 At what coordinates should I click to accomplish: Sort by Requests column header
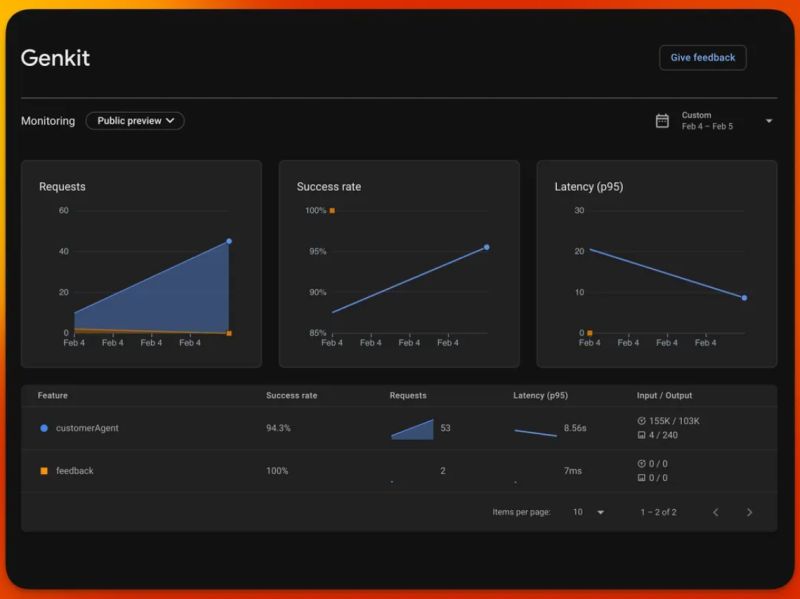408,395
